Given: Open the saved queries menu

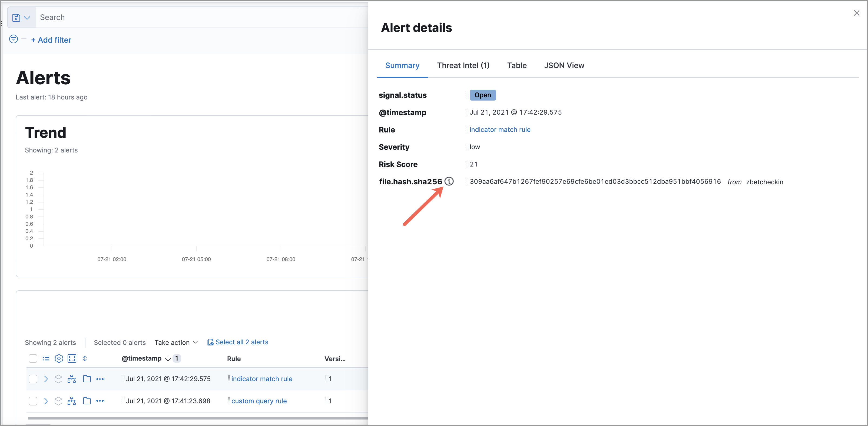Looking at the screenshot, I should point(21,17).
